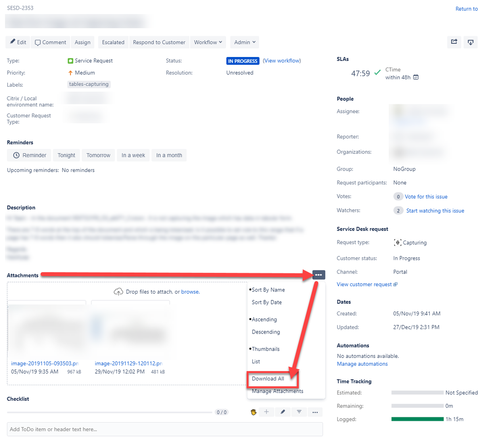
Task: Expand the Admin dropdown
Action: (x=244, y=42)
